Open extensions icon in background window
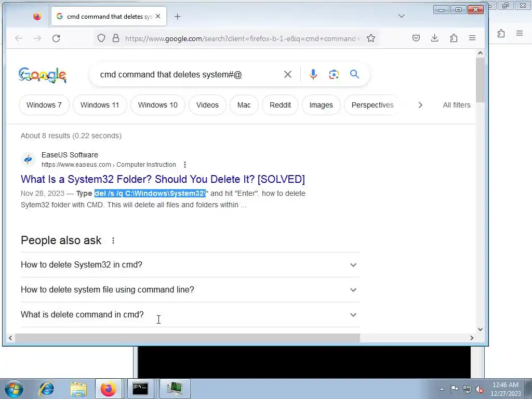The height and width of the screenshot is (399, 532). pyautogui.click(x=501, y=33)
